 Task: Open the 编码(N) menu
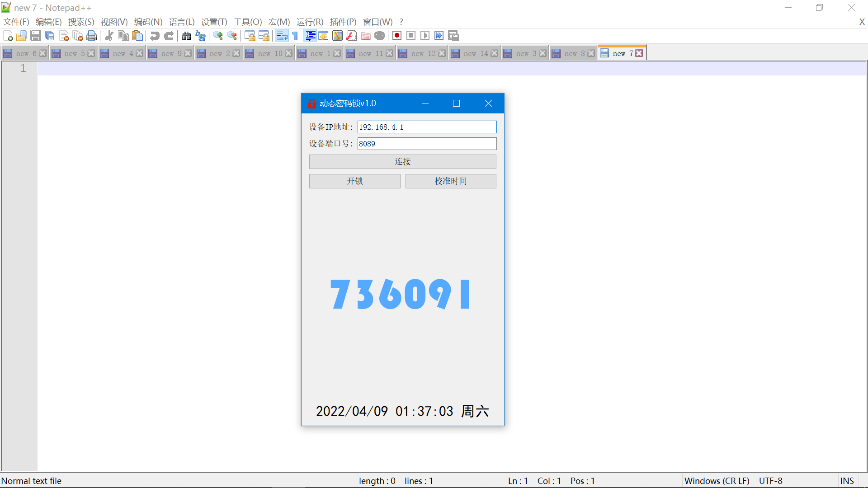tap(148, 22)
